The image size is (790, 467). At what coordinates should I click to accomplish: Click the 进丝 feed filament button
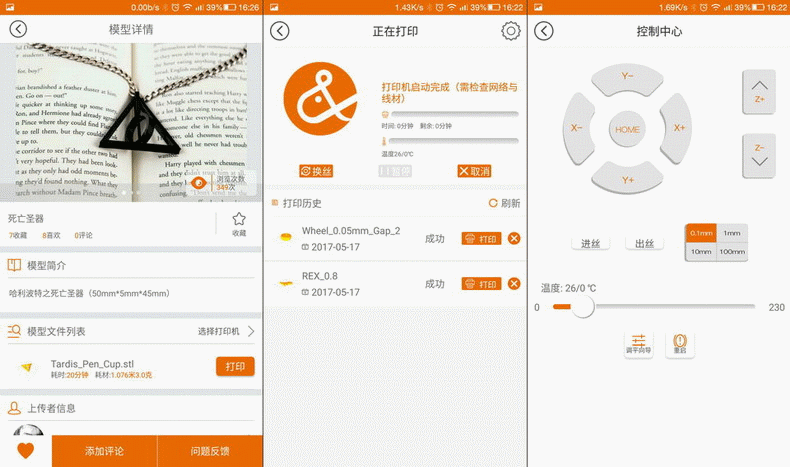pos(590,244)
